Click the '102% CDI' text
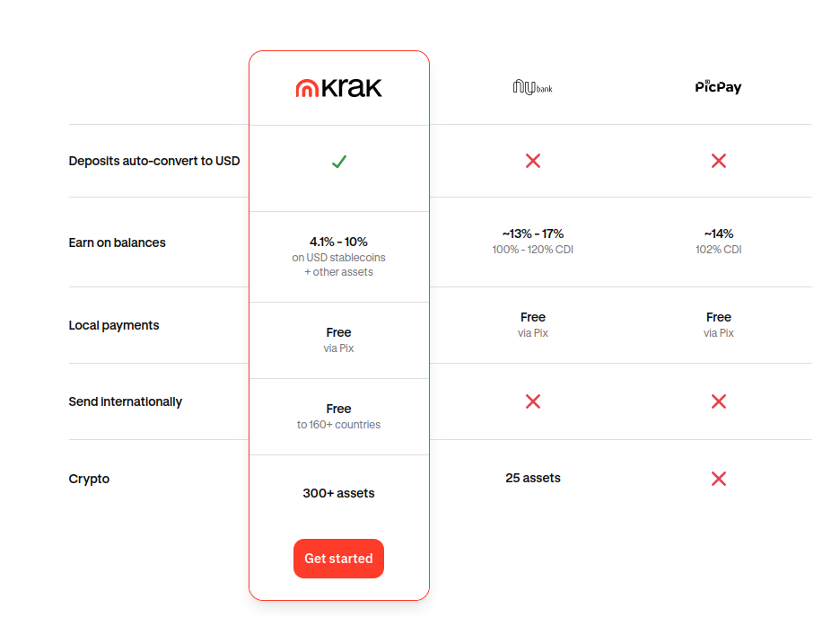 pyautogui.click(x=718, y=250)
